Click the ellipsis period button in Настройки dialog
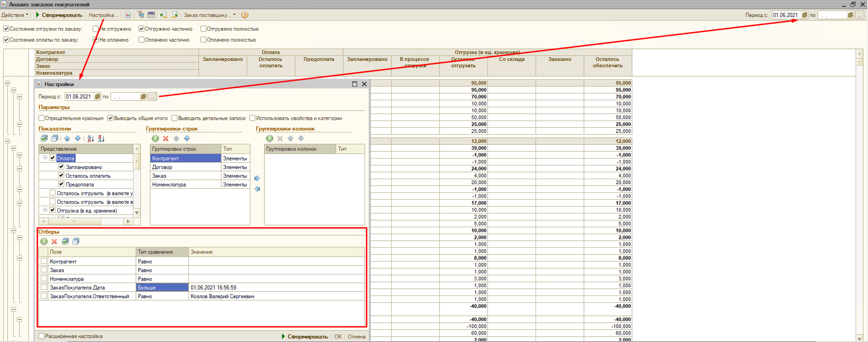 coord(152,96)
